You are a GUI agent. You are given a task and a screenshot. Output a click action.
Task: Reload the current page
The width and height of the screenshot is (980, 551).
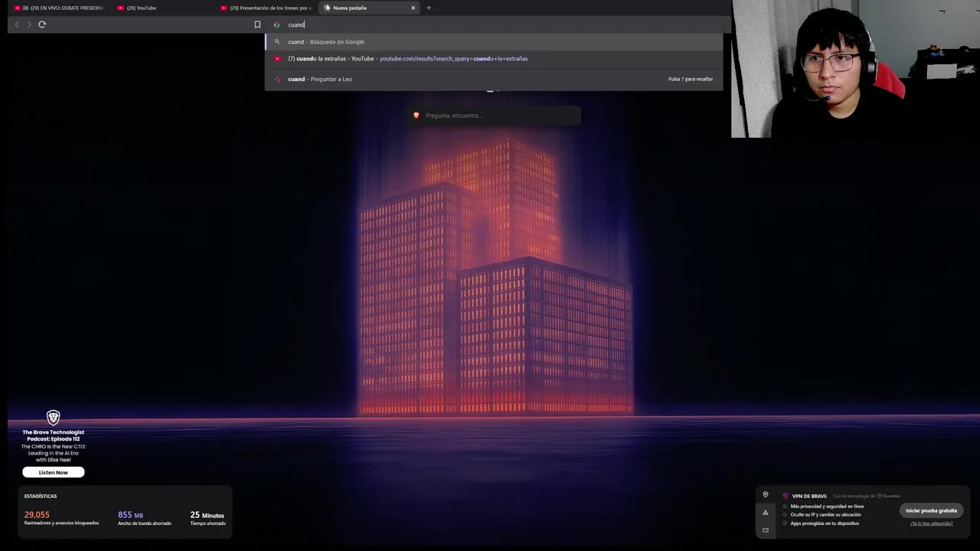[x=42, y=24]
